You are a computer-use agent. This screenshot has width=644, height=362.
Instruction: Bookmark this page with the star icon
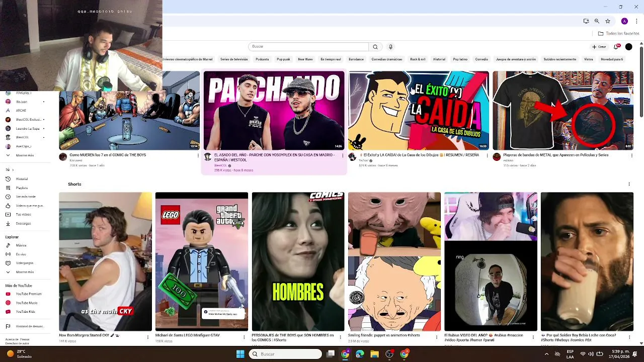click(x=608, y=21)
